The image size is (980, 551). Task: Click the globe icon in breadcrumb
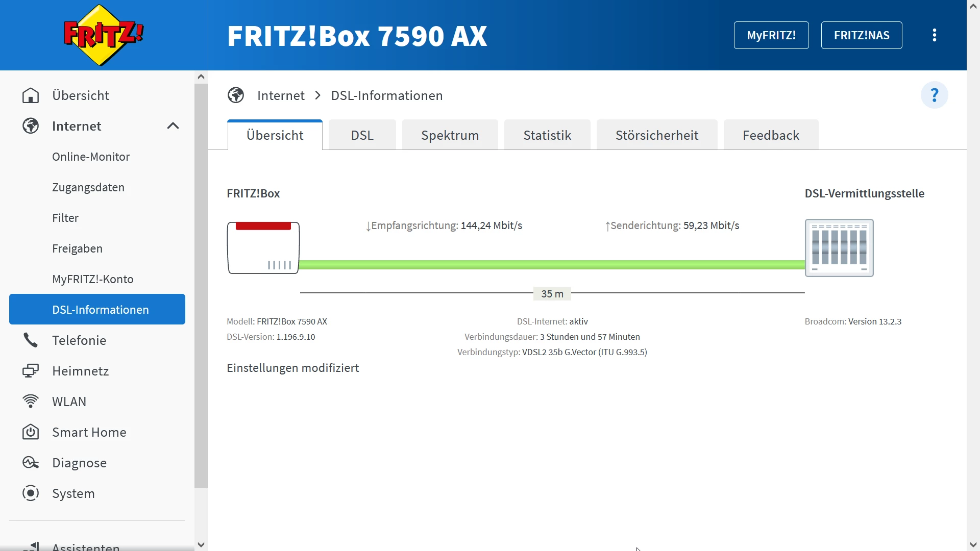(236, 95)
